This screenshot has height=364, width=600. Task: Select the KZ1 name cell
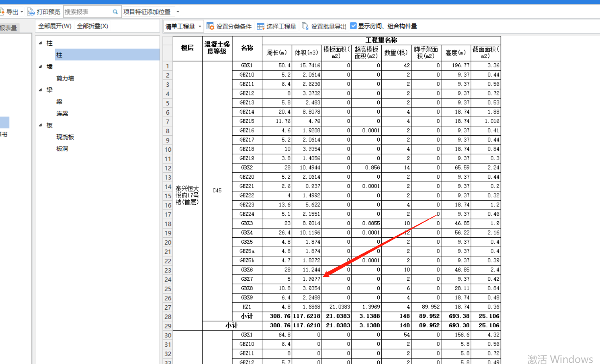pos(247,307)
